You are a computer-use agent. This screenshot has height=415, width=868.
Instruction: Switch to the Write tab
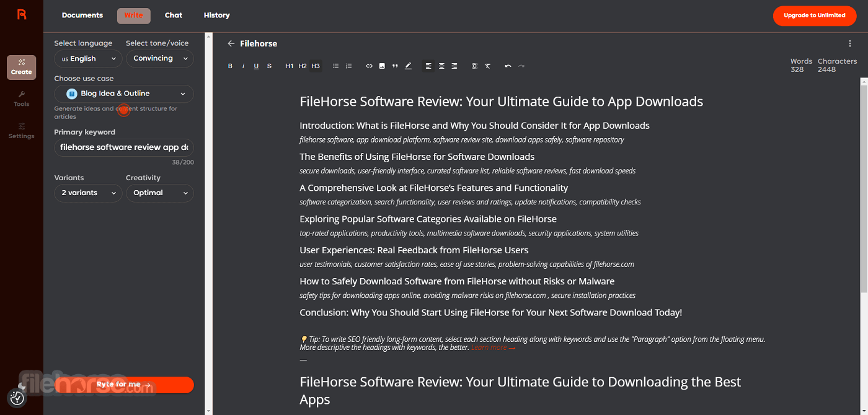coord(133,15)
